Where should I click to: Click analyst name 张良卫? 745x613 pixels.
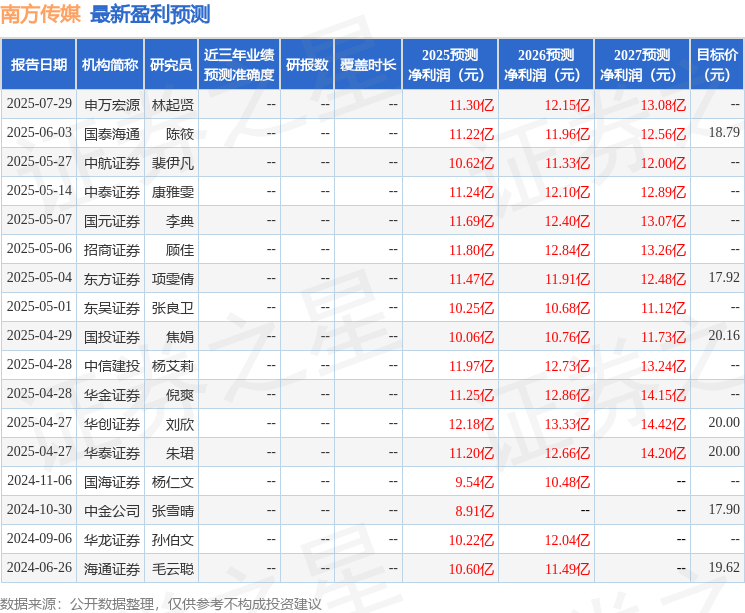[172, 307]
